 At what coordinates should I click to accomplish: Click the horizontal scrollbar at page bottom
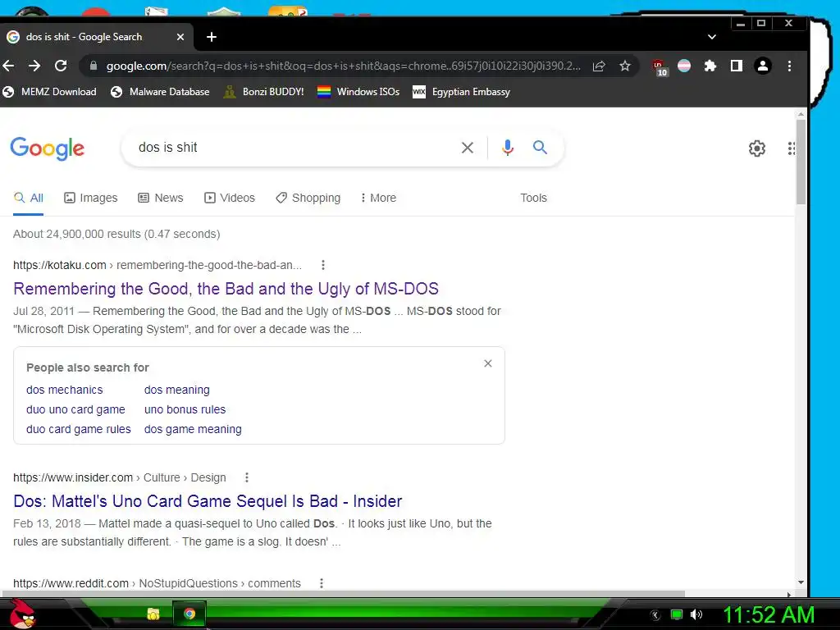click(343, 594)
